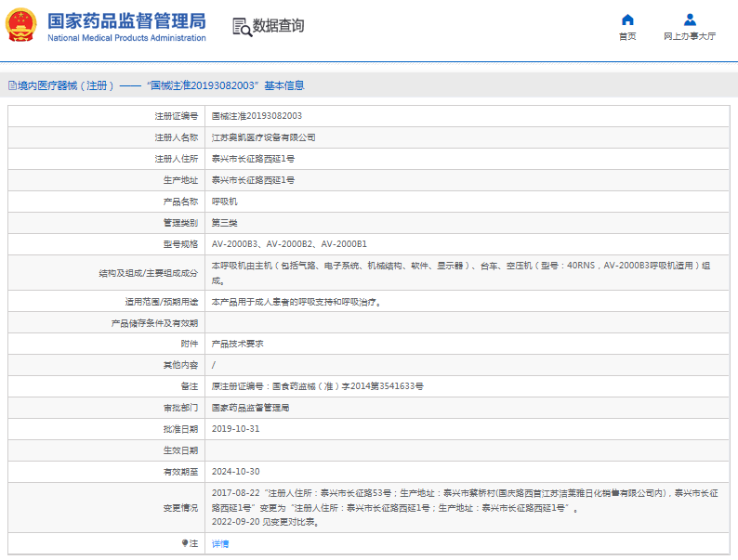Click the 备注 original registration number text
Image resolution: width=738 pixels, height=560 pixels.
pyautogui.click(x=318, y=386)
